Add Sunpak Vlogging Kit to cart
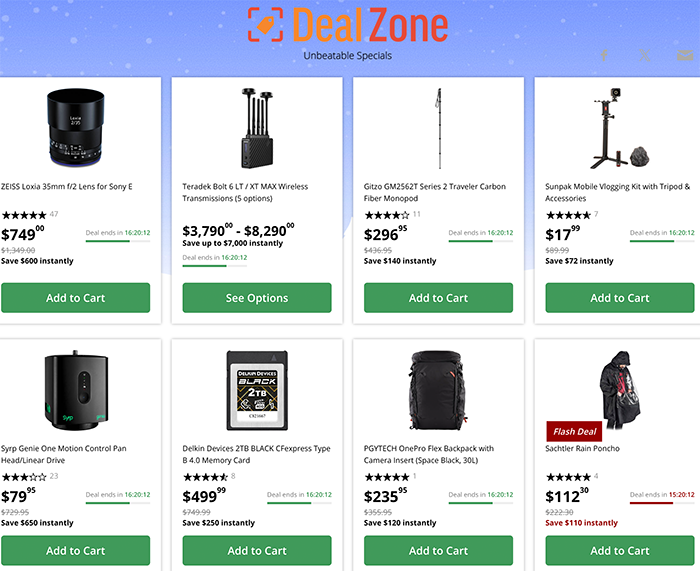This screenshot has width=700, height=571. (x=620, y=298)
